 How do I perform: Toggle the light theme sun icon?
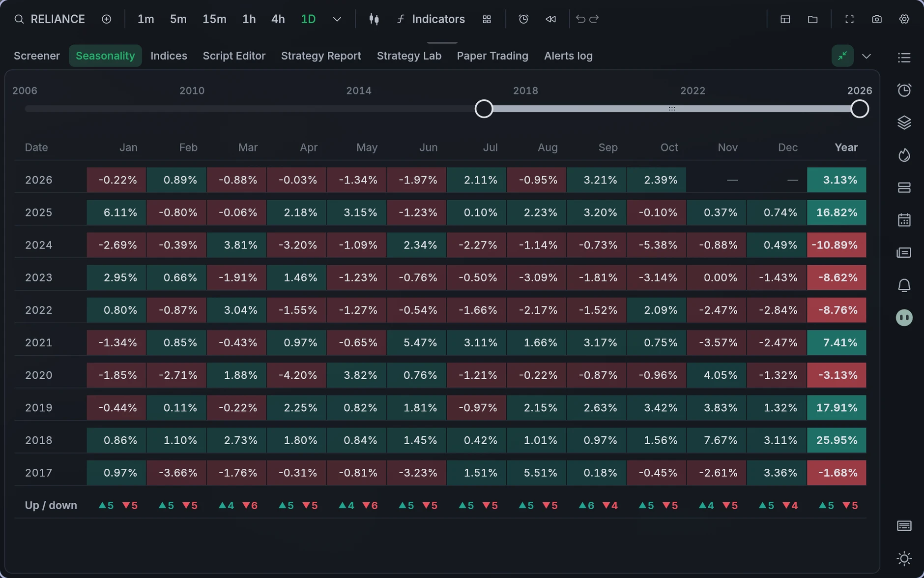pos(904,558)
